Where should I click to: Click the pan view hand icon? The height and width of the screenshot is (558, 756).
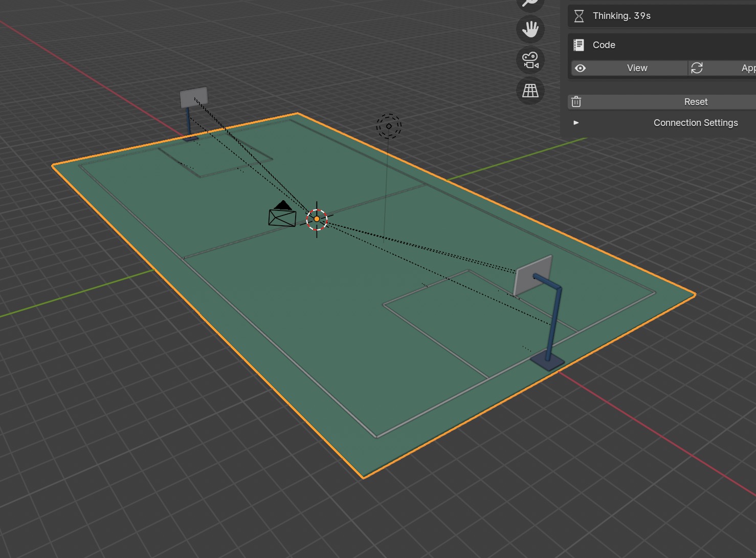tap(530, 29)
